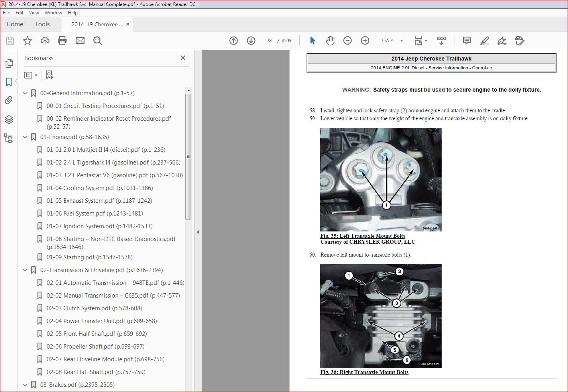The height and width of the screenshot is (392, 568).
Task: Zoom in with plus icon
Action: coord(365,41)
